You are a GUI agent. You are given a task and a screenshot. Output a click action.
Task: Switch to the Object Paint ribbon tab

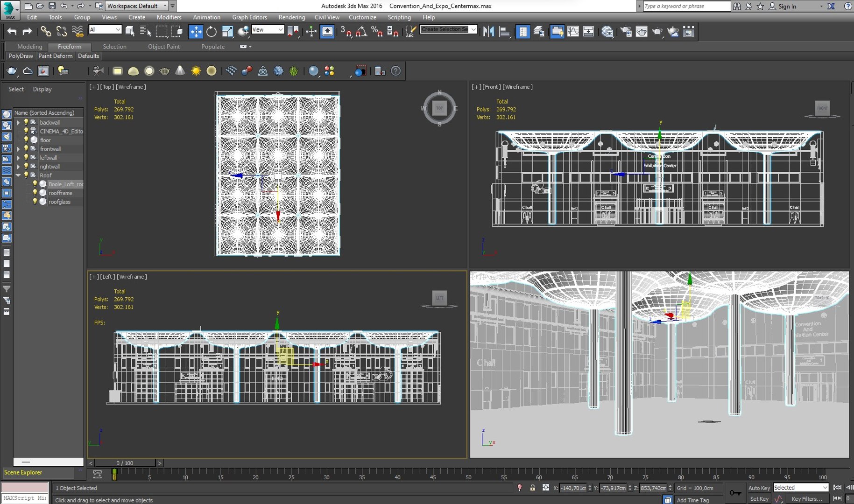pyautogui.click(x=164, y=47)
